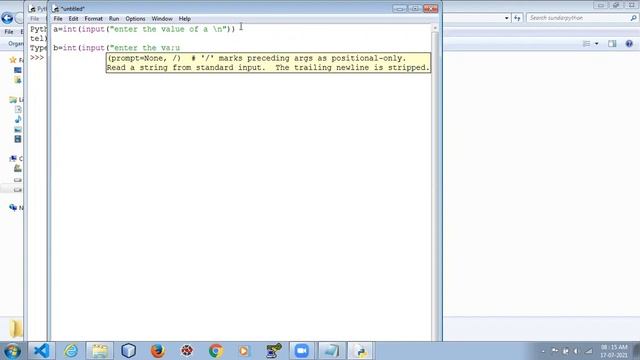Click the volume icon in system tray
The height and width of the screenshot is (360, 640).
tap(576, 351)
